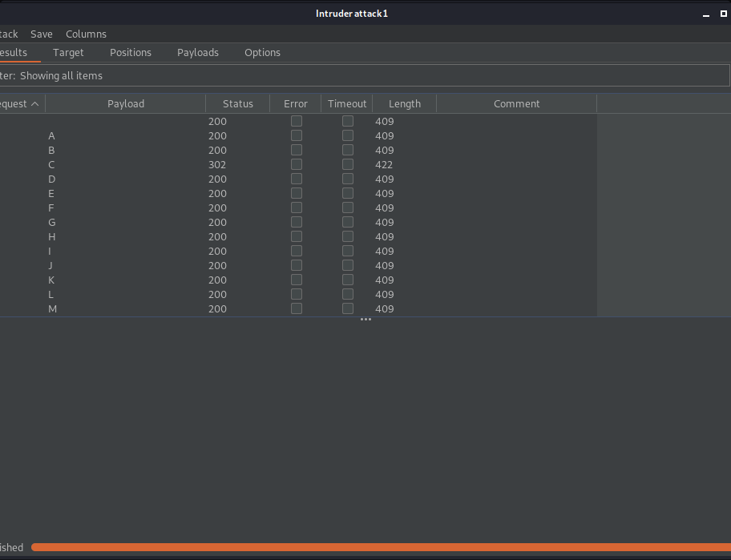This screenshot has height=560, width=731.
Task: Select the row with payload I
Action: click(298, 251)
